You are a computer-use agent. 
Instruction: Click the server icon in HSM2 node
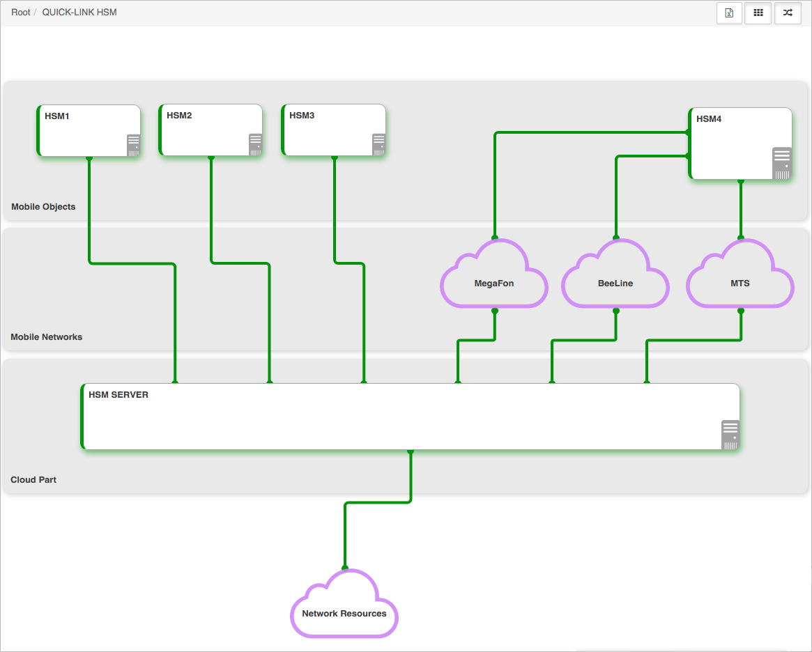coord(255,144)
